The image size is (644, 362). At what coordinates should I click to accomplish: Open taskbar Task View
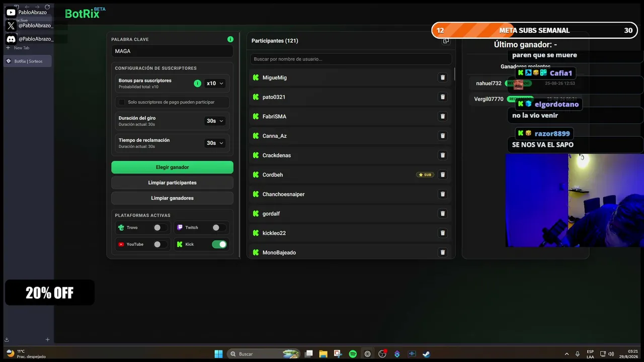point(309,354)
